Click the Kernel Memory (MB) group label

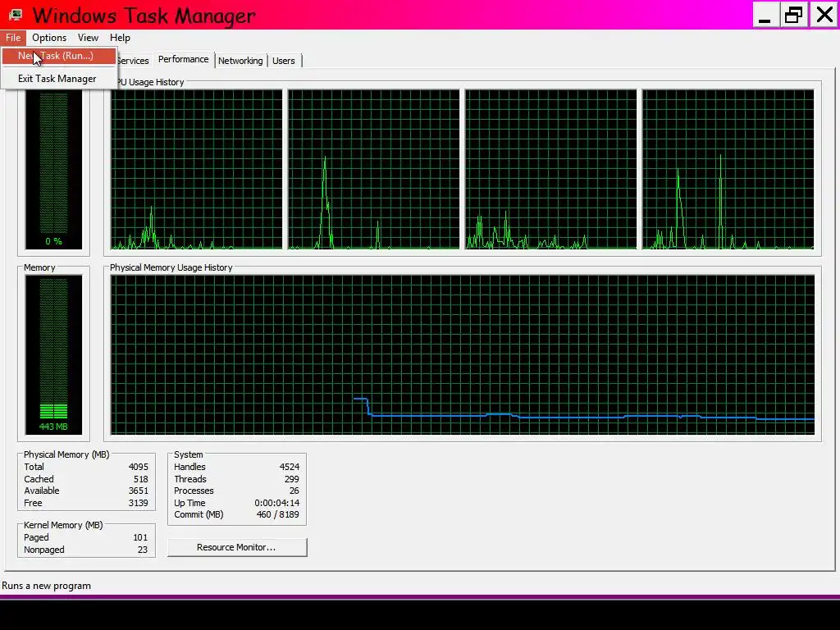tap(63, 526)
